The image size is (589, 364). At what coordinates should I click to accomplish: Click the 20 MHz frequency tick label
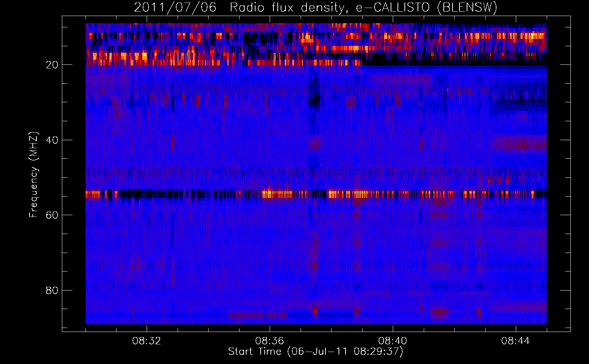(52, 65)
